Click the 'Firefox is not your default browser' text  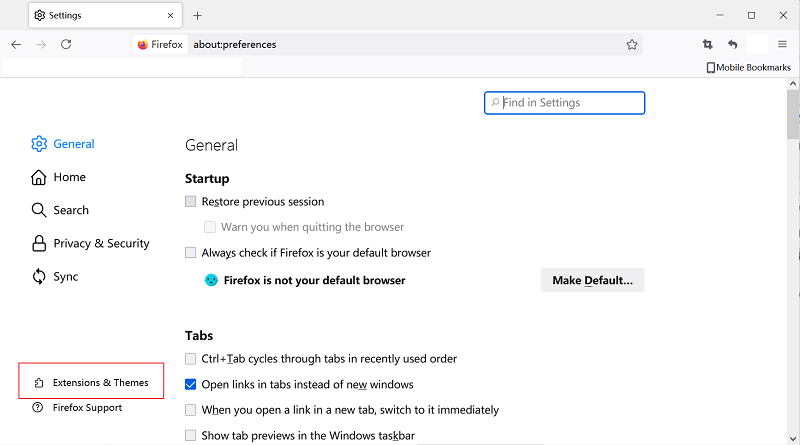coord(314,280)
